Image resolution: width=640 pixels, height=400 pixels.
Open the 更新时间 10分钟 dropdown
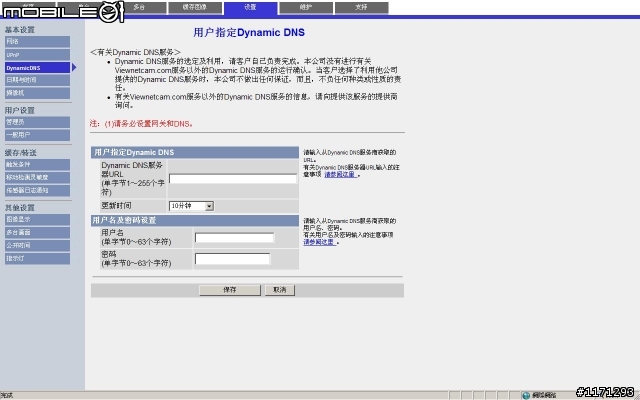pyautogui.click(x=191, y=206)
